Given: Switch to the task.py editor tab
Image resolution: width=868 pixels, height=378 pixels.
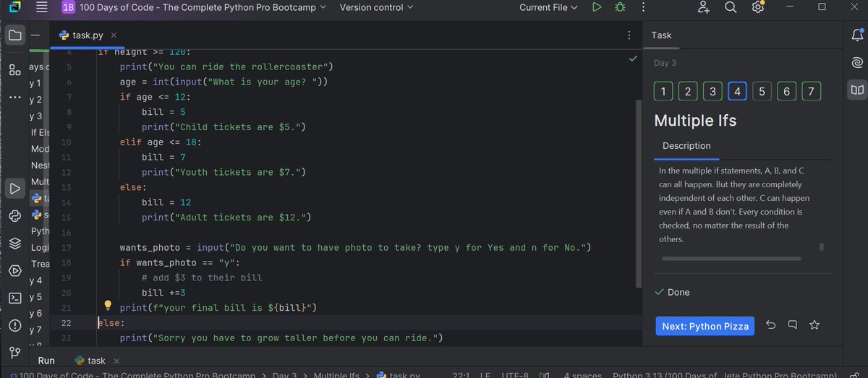Looking at the screenshot, I should (88, 35).
